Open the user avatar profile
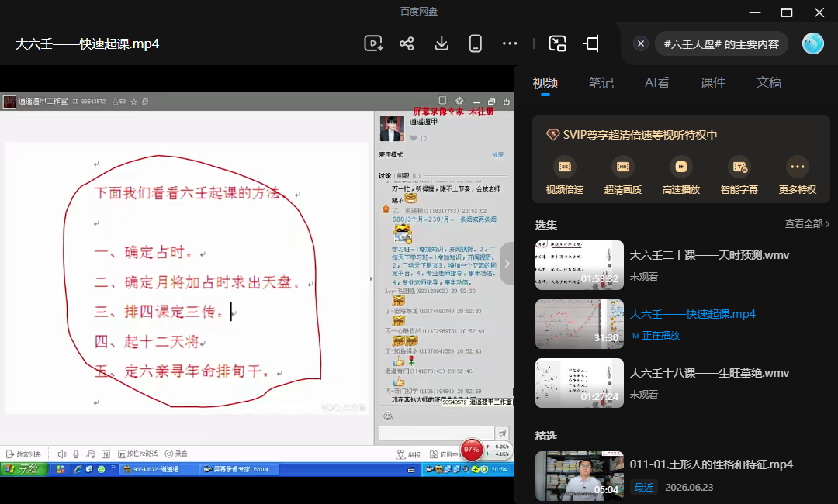The height and width of the screenshot is (504, 838). 813,43
